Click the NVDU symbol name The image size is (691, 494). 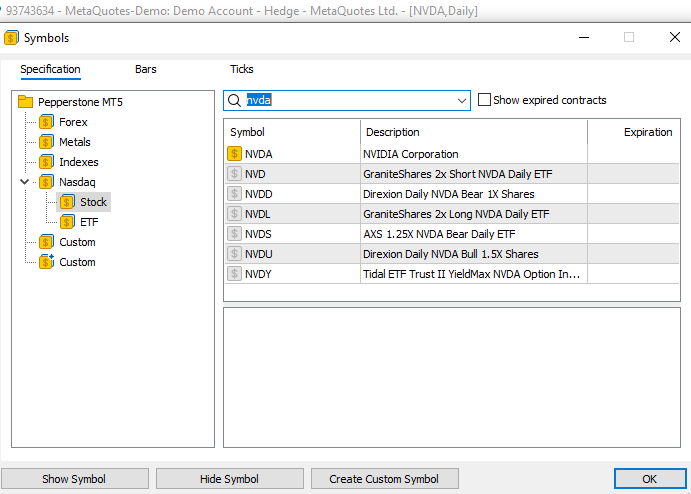coord(259,254)
